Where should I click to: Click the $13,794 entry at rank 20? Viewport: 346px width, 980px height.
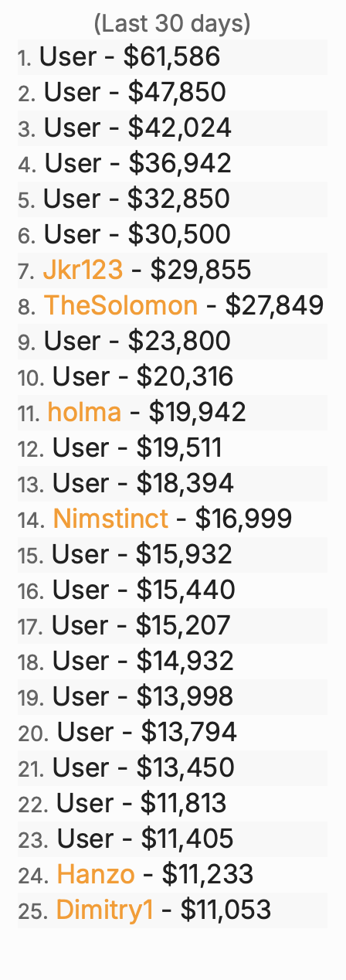[173, 732]
